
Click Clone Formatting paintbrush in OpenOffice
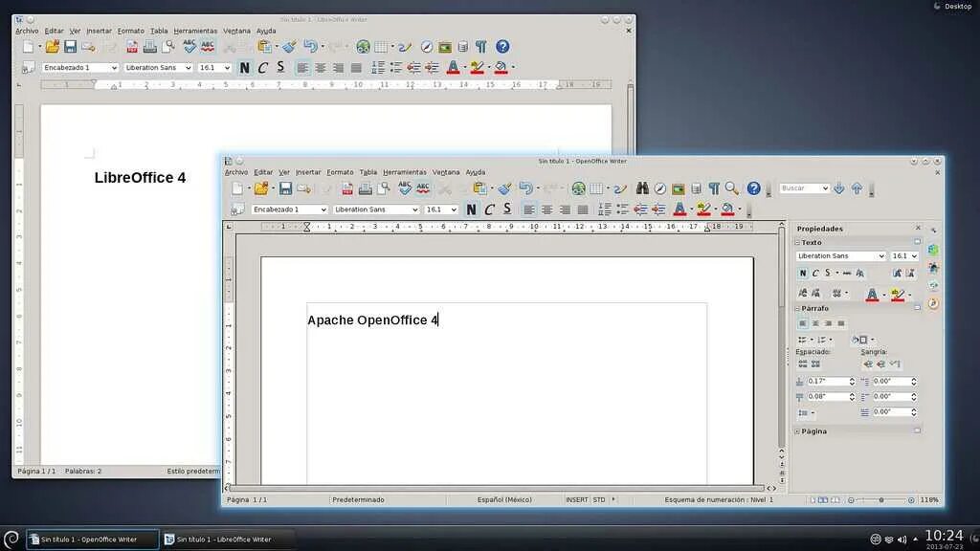pyautogui.click(x=504, y=188)
